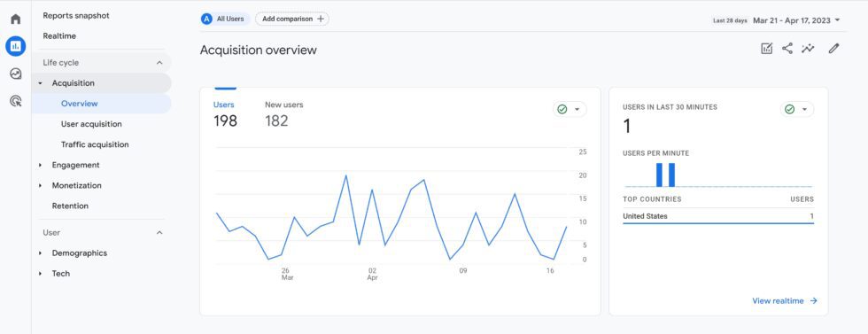Collapse the User section chevron

tap(159, 233)
